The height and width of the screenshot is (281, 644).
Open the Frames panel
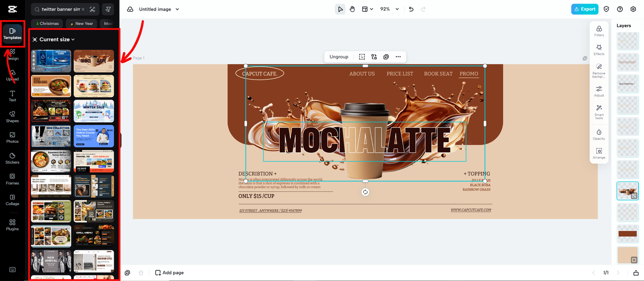tap(12, 179)
